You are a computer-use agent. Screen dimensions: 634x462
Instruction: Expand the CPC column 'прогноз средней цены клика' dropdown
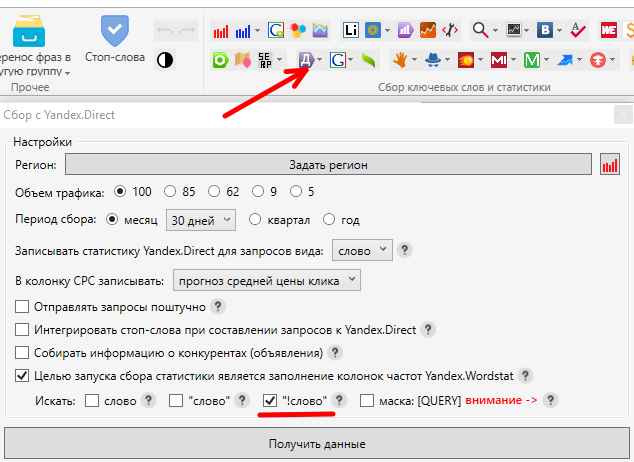266,282
